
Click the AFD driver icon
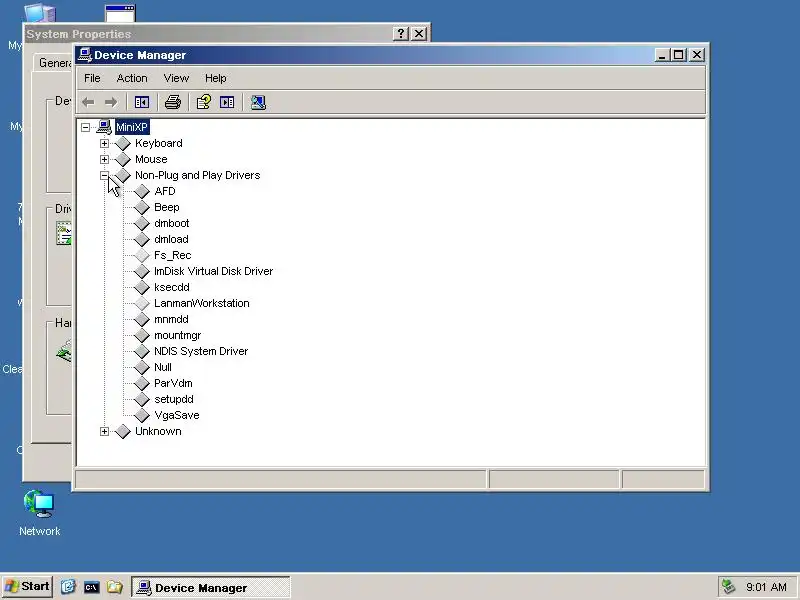click(x=142, y=191)
